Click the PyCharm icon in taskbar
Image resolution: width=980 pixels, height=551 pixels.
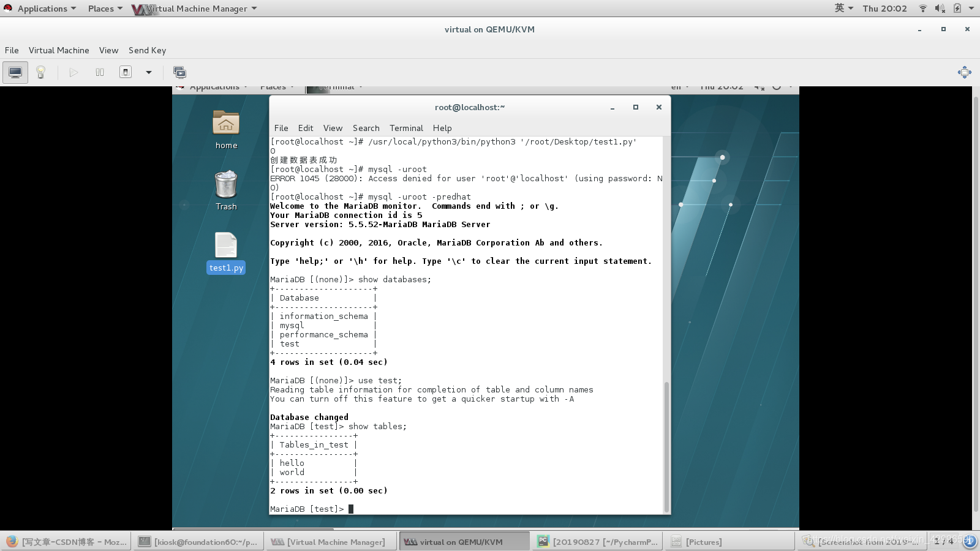(543, 541)
